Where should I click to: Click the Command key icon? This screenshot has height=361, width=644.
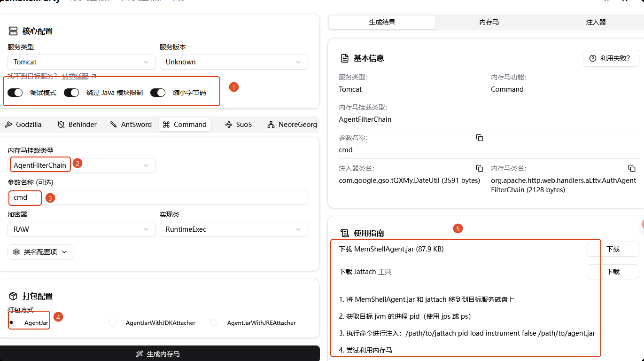coord(166,125)
